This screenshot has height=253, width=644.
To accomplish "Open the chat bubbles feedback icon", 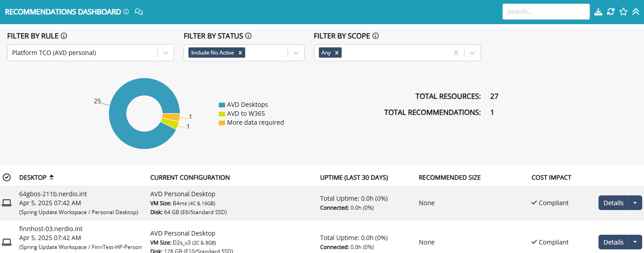I will point(138,12).
